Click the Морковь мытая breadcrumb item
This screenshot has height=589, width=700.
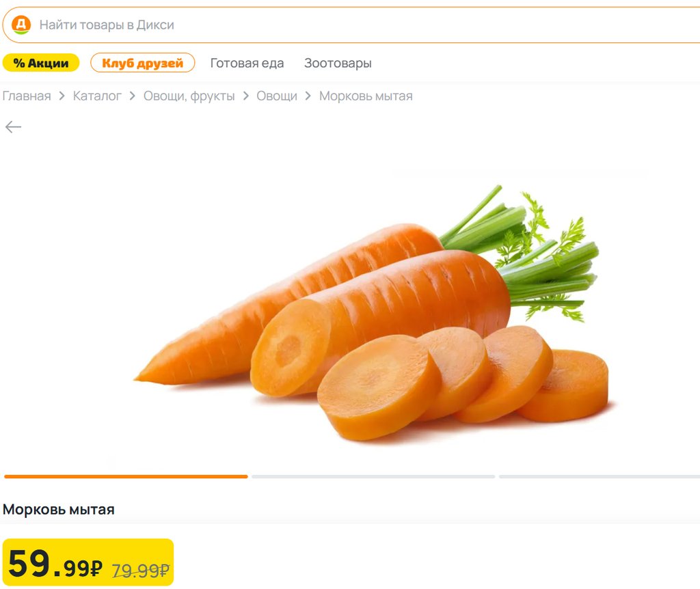366,96
